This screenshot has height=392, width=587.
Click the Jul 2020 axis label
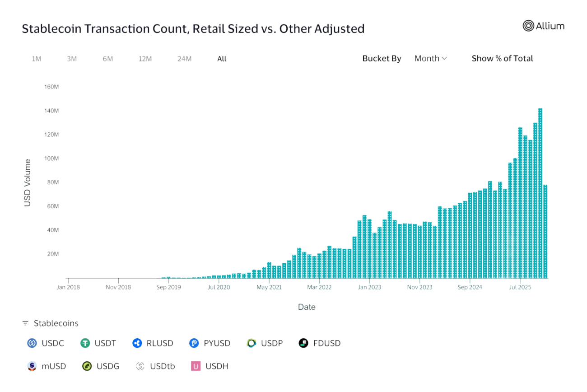(x=219, y=287)
